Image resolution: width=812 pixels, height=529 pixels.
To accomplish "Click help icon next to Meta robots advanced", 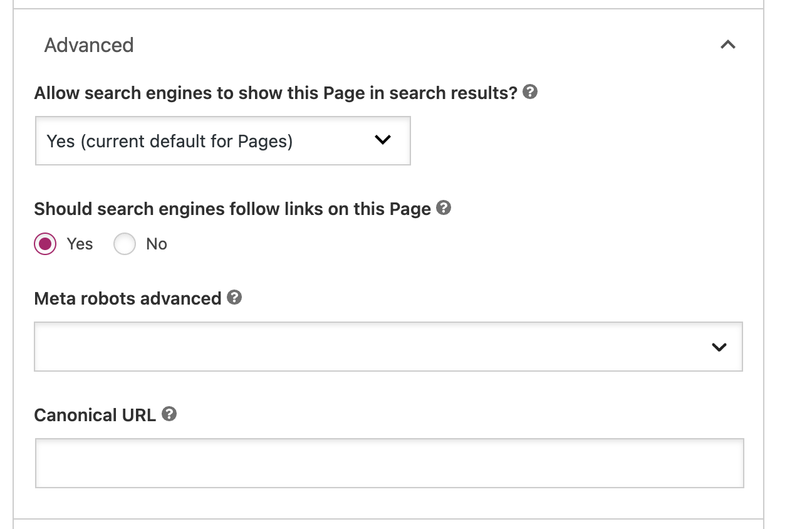I will (234, 297).
